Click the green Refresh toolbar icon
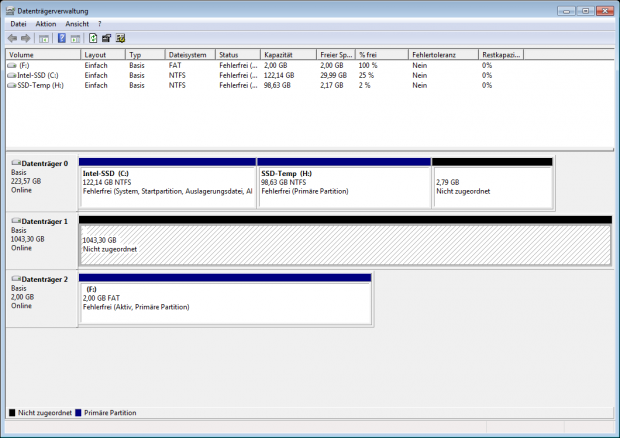Screen dimensions: 620x438 coord(93,38)
